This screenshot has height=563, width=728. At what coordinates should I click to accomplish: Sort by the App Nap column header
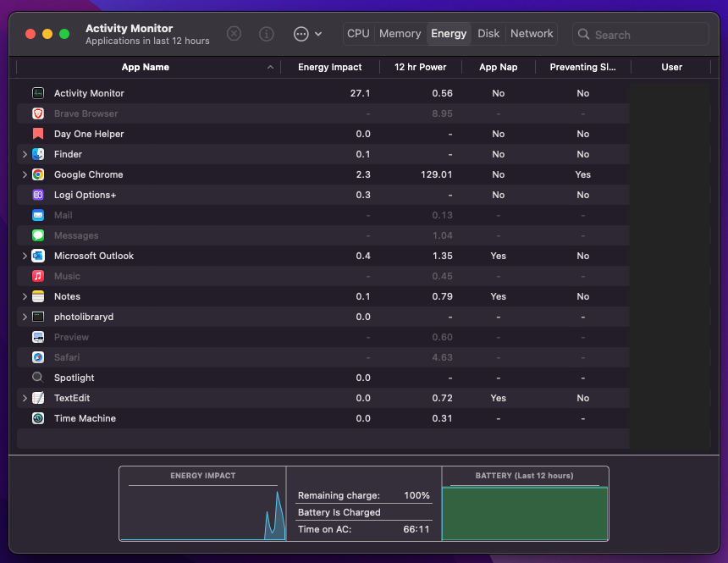[x=499, y=68]
